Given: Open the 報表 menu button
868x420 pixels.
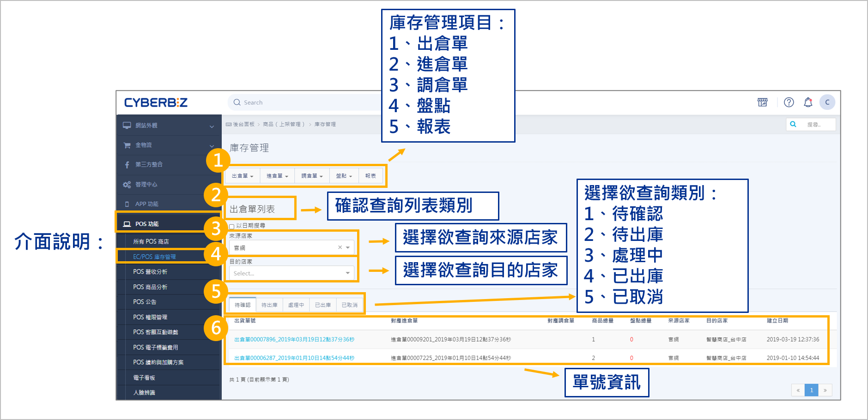Looking at the screenshot, I should (370, 176).
